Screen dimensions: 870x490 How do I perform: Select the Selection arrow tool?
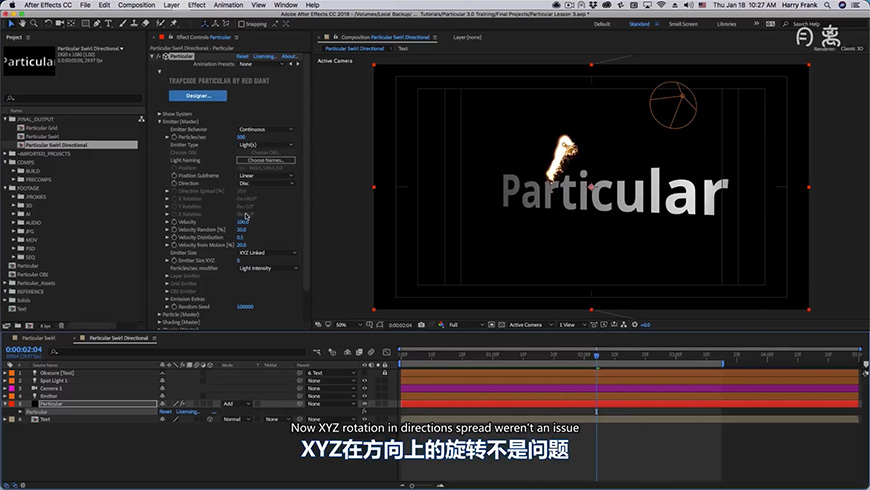click(x=11, y=24)
